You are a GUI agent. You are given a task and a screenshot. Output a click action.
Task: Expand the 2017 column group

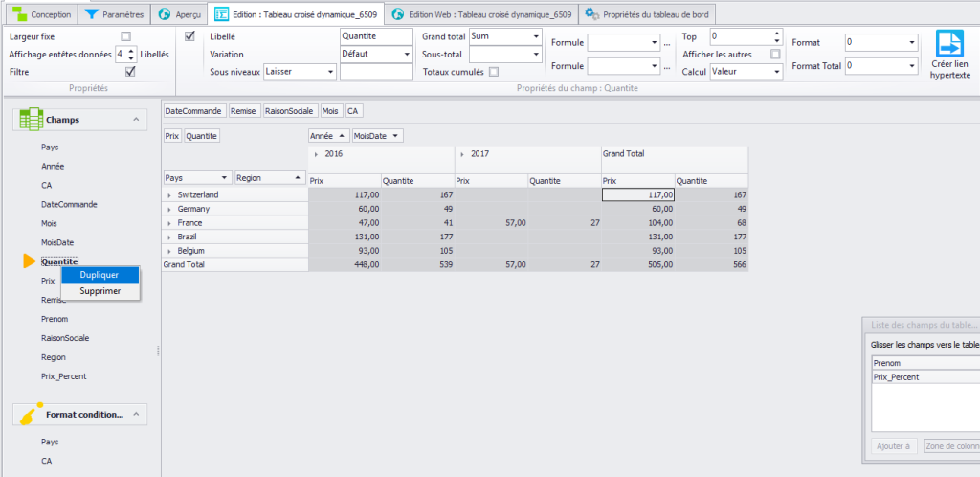tap(462, 154)
